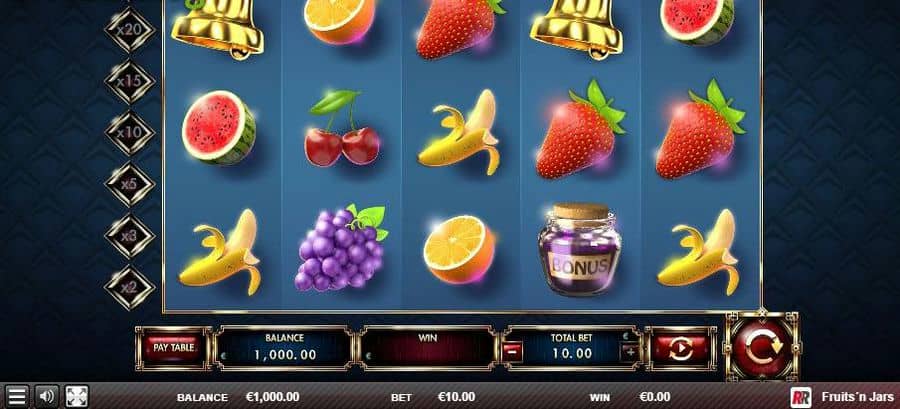Select the x5 multiplier diamond

(129, 184)
